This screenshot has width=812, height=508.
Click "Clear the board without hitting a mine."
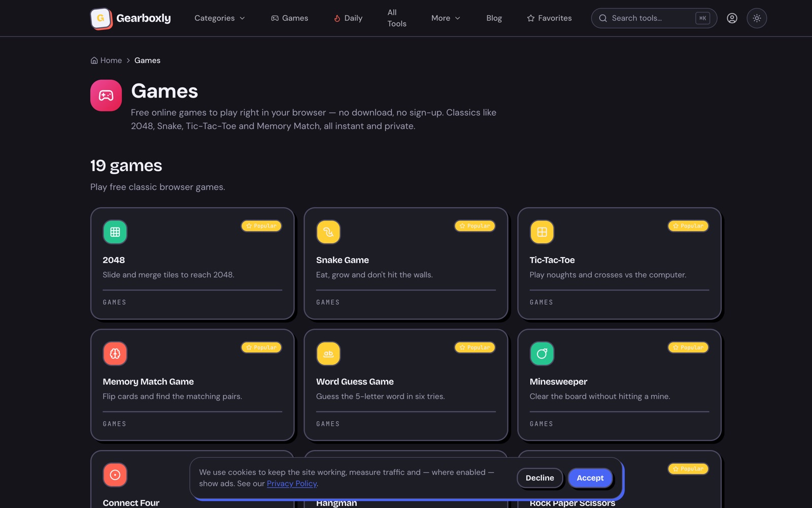[600, 396]
